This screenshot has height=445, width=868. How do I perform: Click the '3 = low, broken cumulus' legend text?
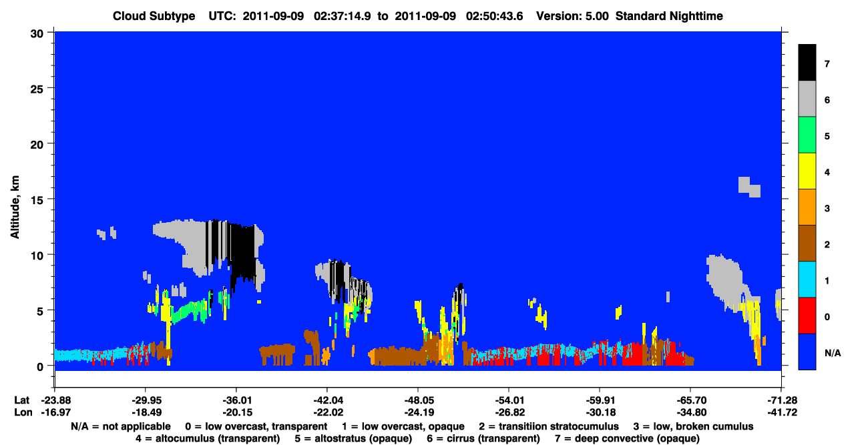click(x=693, y=426)
